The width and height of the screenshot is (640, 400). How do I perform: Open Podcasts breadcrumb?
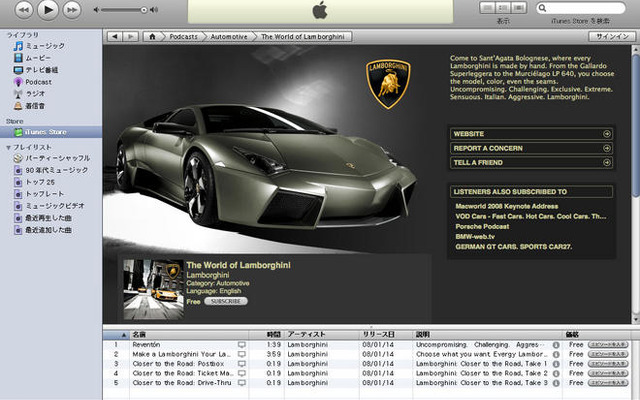[183, 37]
